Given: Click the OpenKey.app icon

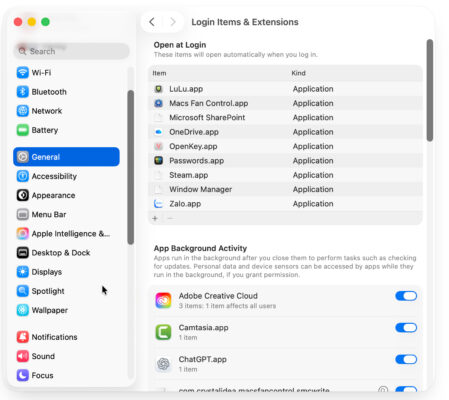Looking at the screenshot, I should tap(159, 146).
